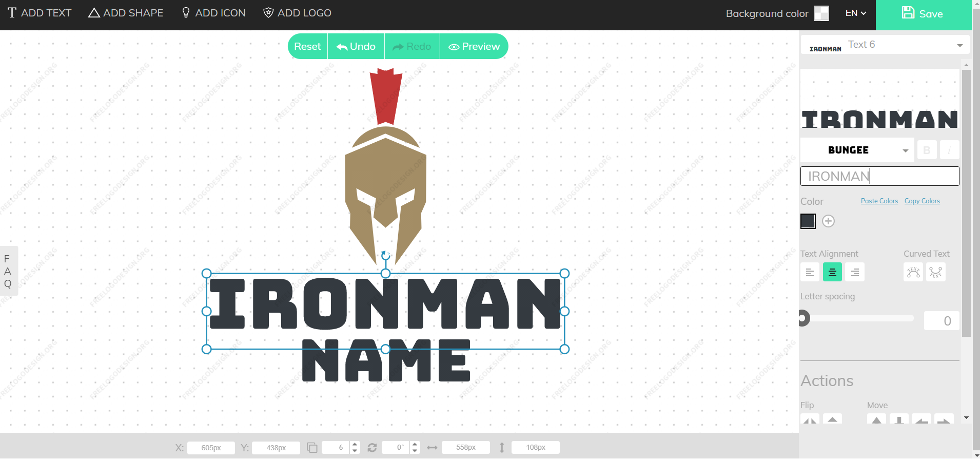
Task: Click the vertical height arrow icon
Action: 502,448
